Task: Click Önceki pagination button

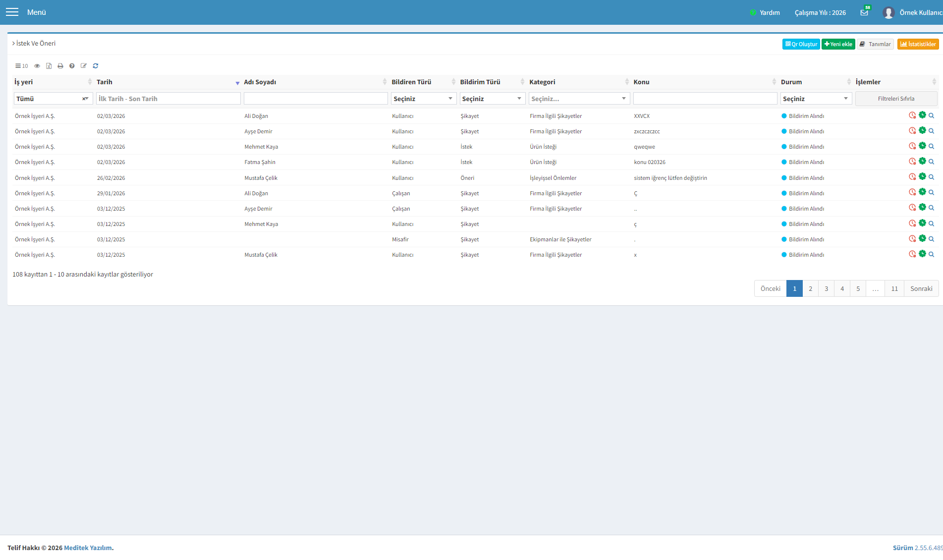Action: (770, 288)
